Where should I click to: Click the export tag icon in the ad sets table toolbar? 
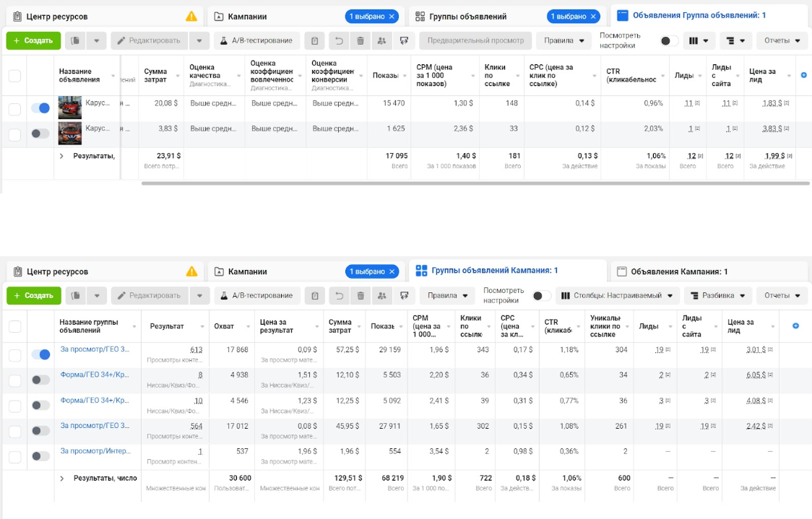tap(405, 295)
